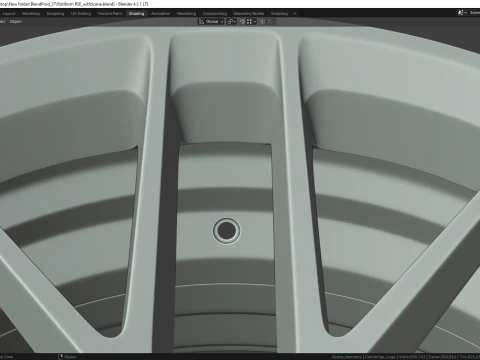The image size is (480, 360).
Task: Open the Global transform orientation dropdown
Action: pyautogui.click(x=211, y=22)
